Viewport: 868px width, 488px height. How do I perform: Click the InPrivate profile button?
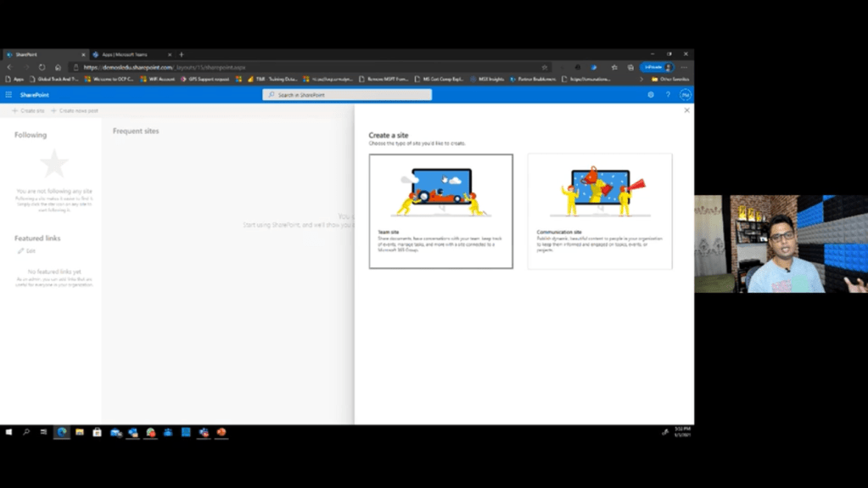pos(657,67)
